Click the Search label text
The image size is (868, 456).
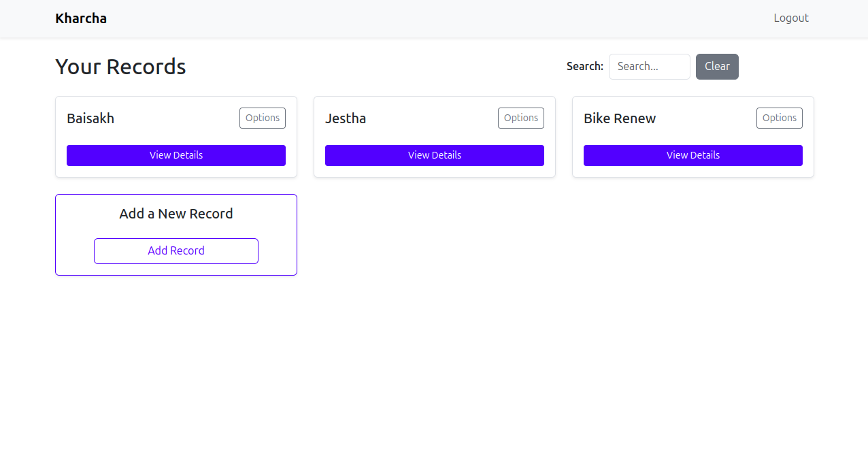[x=584, y=66]
